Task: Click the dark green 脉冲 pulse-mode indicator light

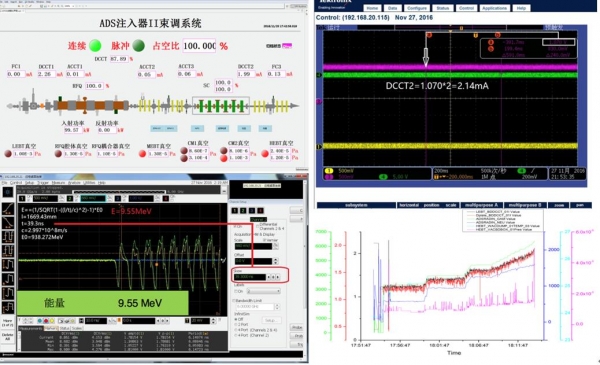Action: pyautogui.click(x=139, y=46)
